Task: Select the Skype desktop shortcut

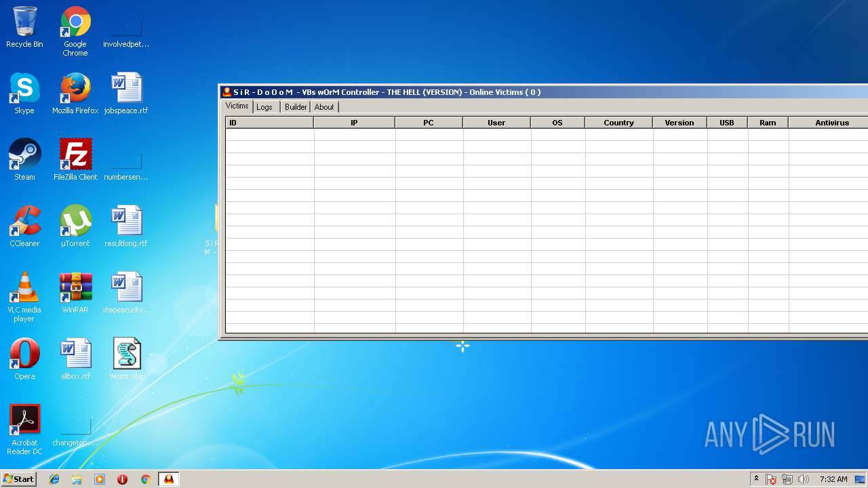Action: click(x=24, y=94)
